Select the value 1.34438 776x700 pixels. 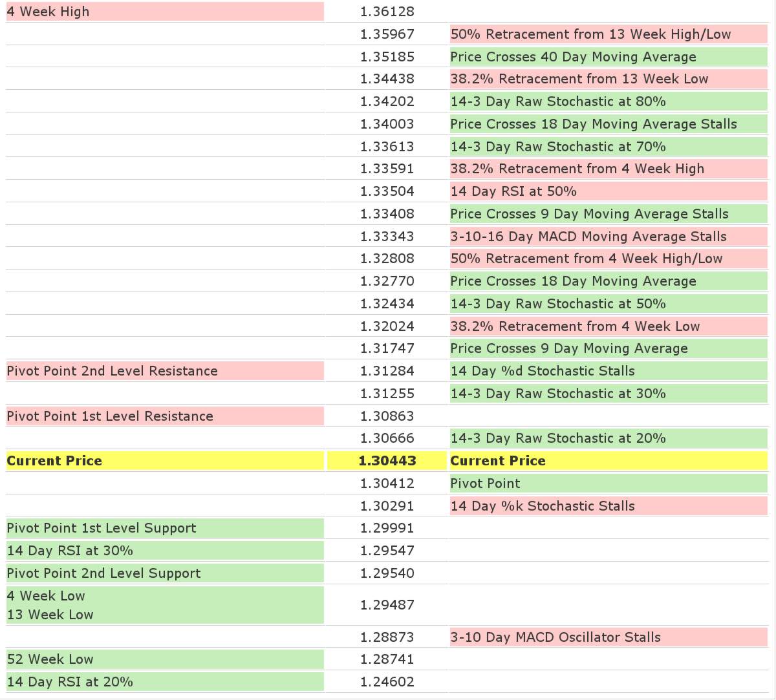click(x=387, y=79)
